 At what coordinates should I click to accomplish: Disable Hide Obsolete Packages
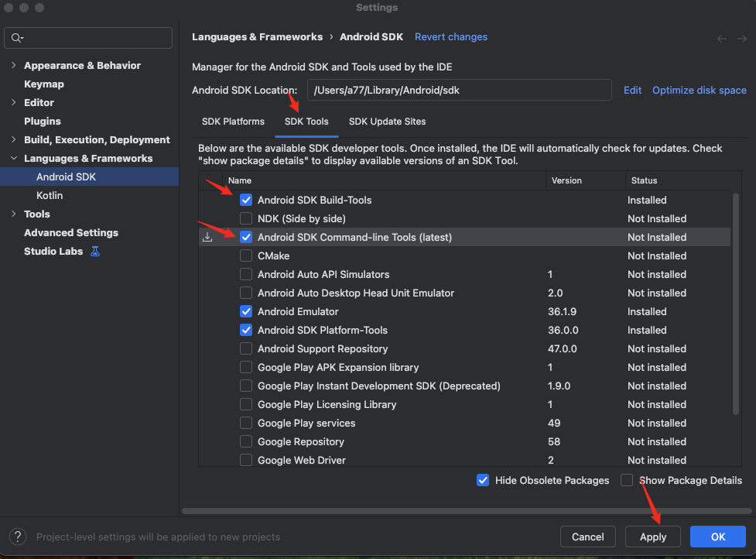point(483,480)
